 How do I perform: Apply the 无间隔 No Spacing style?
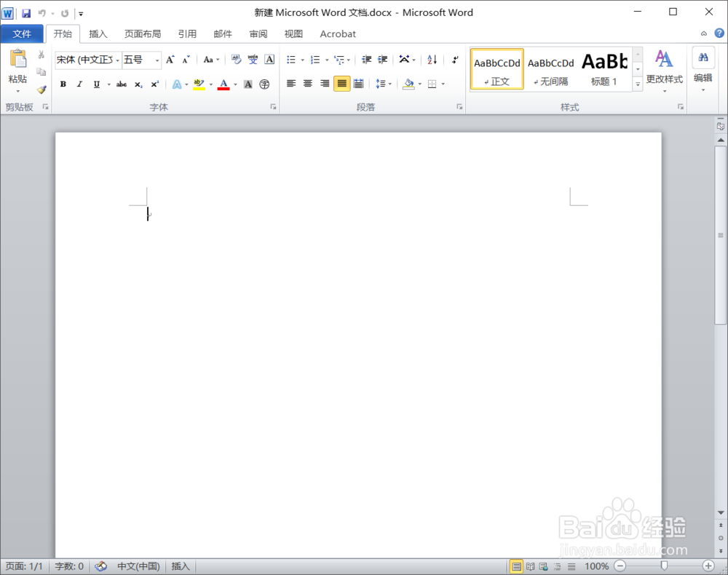point(550,68)
